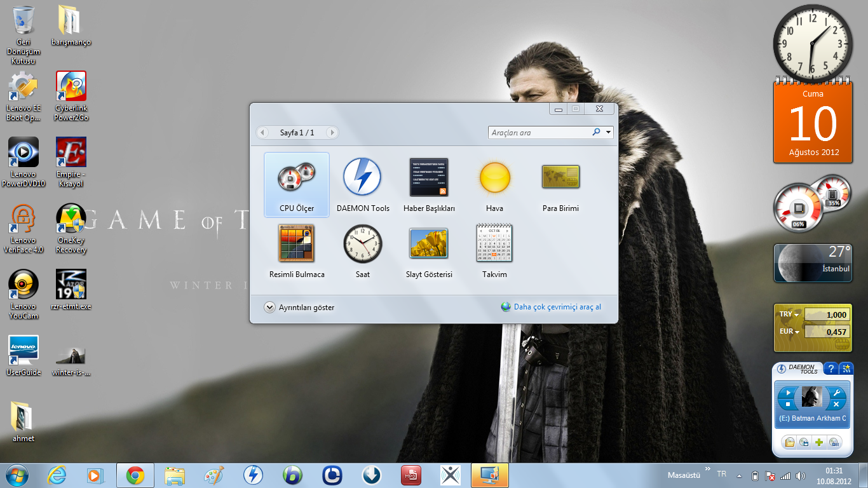Focus the Araçları ara search field
The image size is (868, 488).
tap(540, 132)
